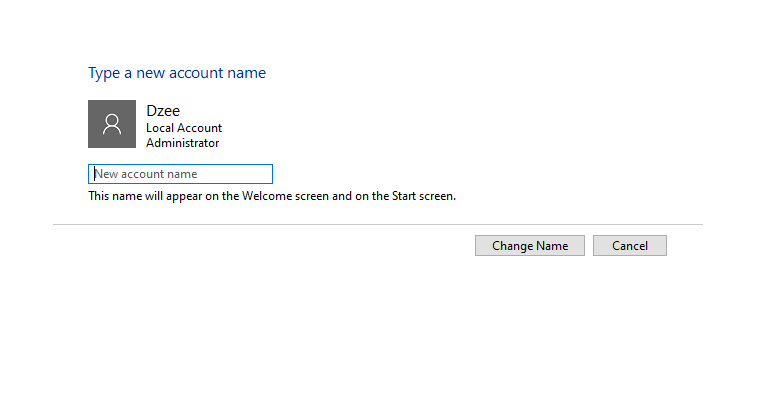Click the account picture beside Dzee
The width and height of the screenshot is (769, 399).
(112, 124)
